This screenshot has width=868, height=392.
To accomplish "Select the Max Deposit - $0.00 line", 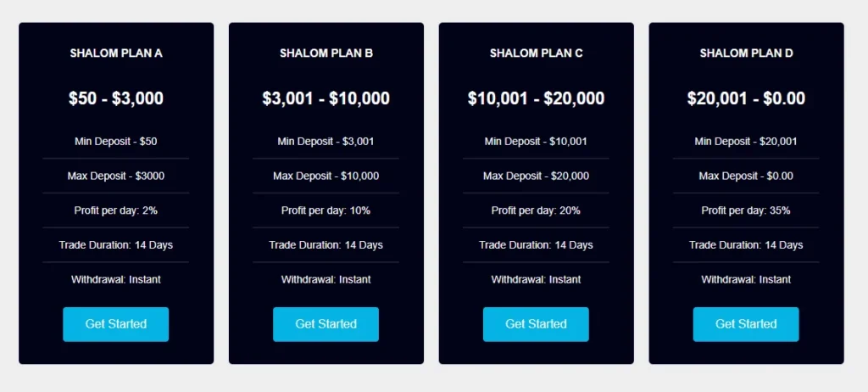I will pyautogui.click(x=746, y=176).
